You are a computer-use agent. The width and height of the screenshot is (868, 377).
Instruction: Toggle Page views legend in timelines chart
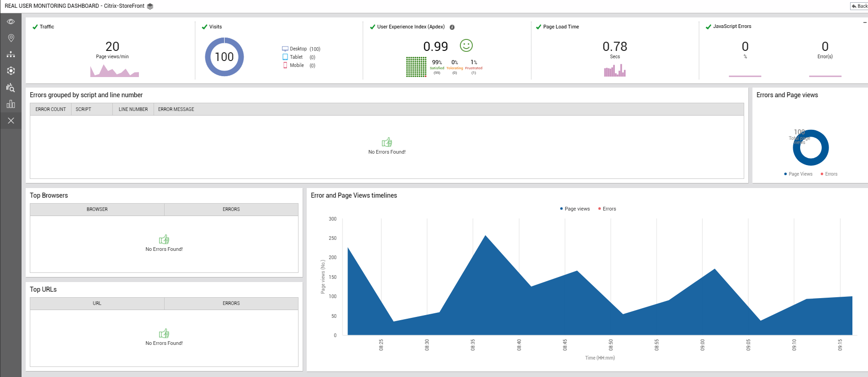[575, 209]
